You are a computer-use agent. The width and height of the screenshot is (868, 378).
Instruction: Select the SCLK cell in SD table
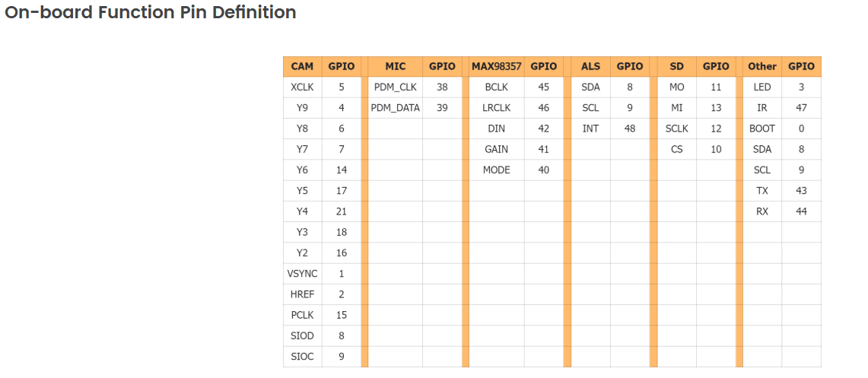click(676, 129)
